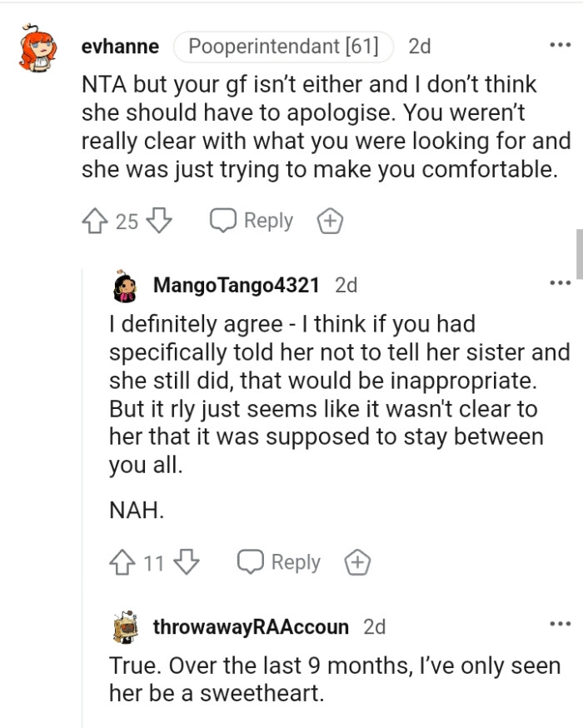
Task: Open evhanne's user profile
Action: [120, 47]
